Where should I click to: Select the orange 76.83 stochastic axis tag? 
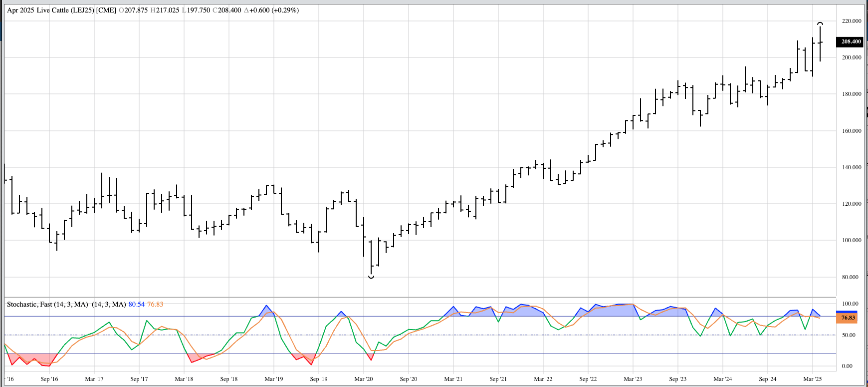pyautogui.click(x=848, y=318)
